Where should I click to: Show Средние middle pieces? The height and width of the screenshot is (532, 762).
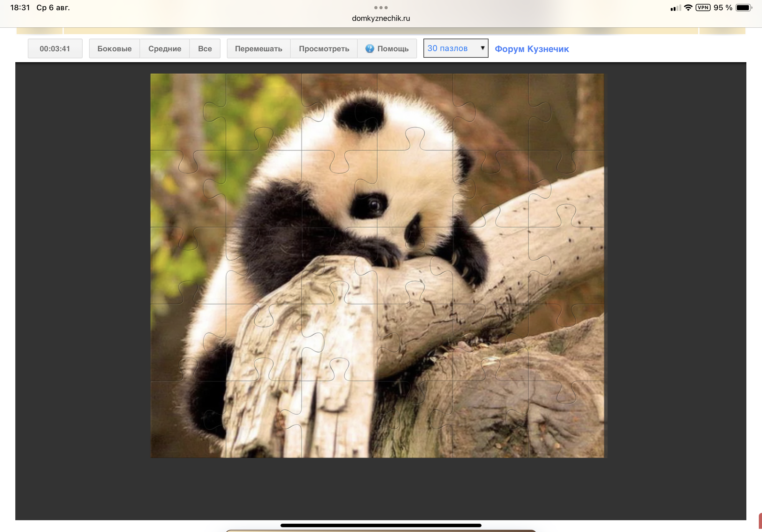point(165,48)
